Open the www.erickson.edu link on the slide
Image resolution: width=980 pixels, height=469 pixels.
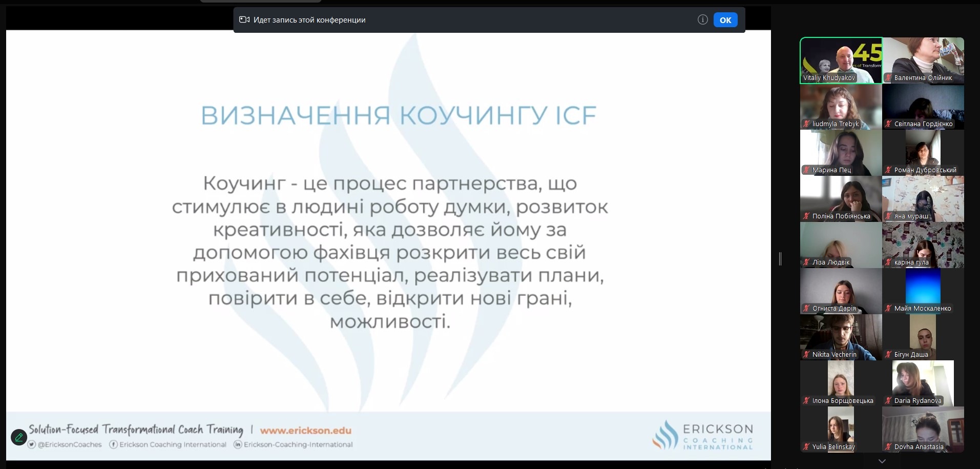click(305, 431)
